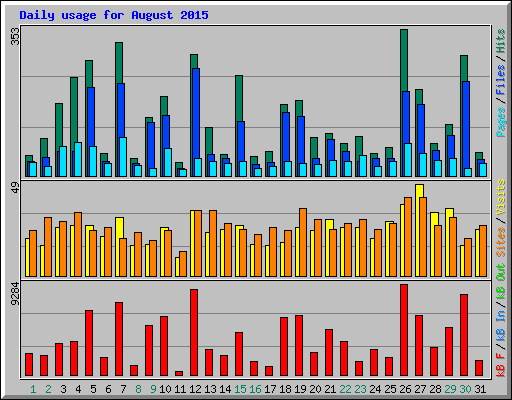This screenshot has width=512, height=400.
Task: Click the cyan Pages legend label
Action: coord(501,122)
